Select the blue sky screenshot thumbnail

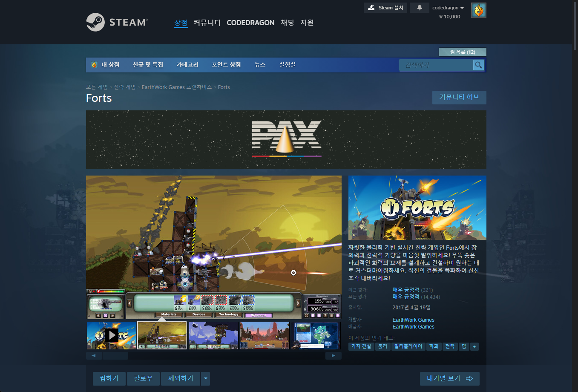213,335
